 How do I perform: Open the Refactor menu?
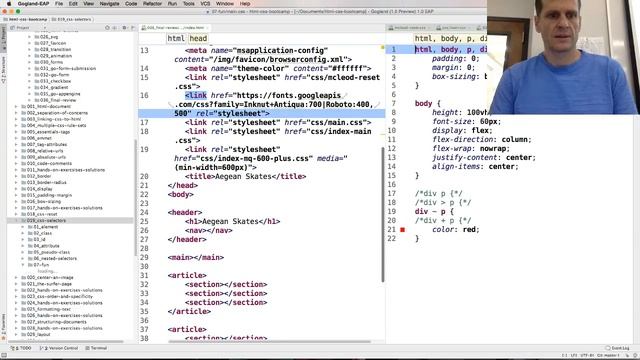(152, 4)
